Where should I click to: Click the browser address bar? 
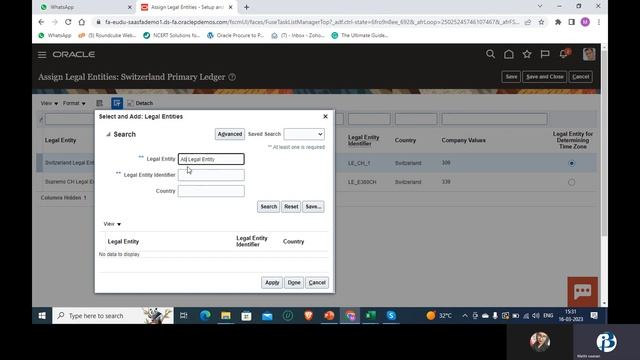pos(312,22)
